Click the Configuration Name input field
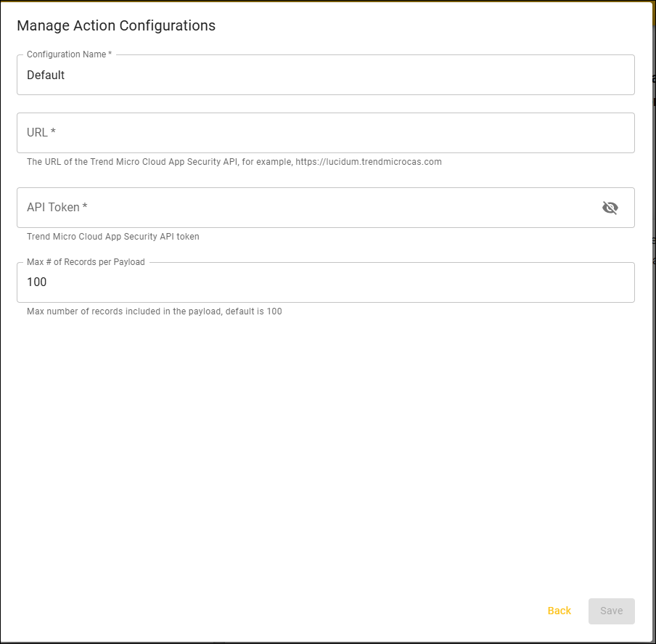Screen dimensions: 656x644 tap(326, 75)
